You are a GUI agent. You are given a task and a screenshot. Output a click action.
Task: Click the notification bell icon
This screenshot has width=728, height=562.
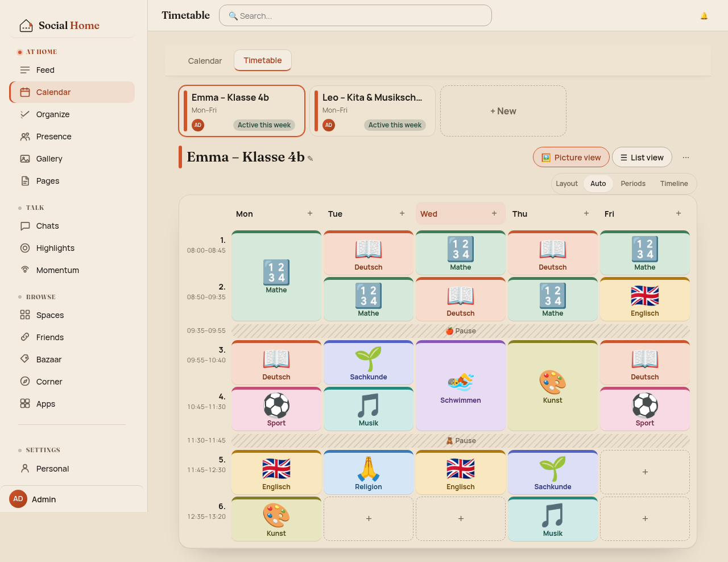[x=704, y=16]
